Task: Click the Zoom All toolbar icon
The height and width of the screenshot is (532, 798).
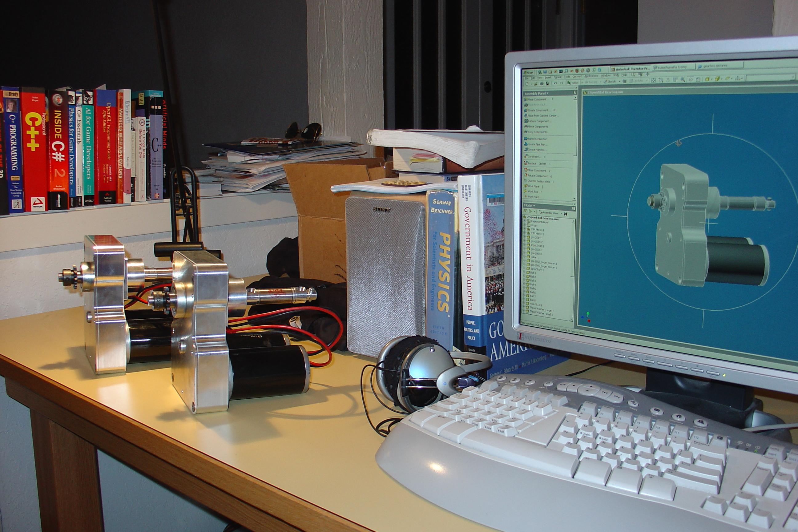Action: [654, 80]
